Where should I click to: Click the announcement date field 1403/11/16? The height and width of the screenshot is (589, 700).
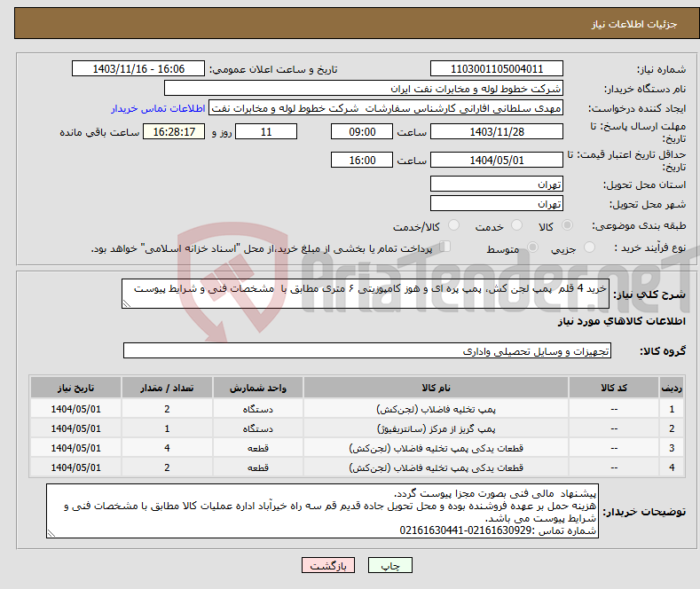(x=138, y=68)
